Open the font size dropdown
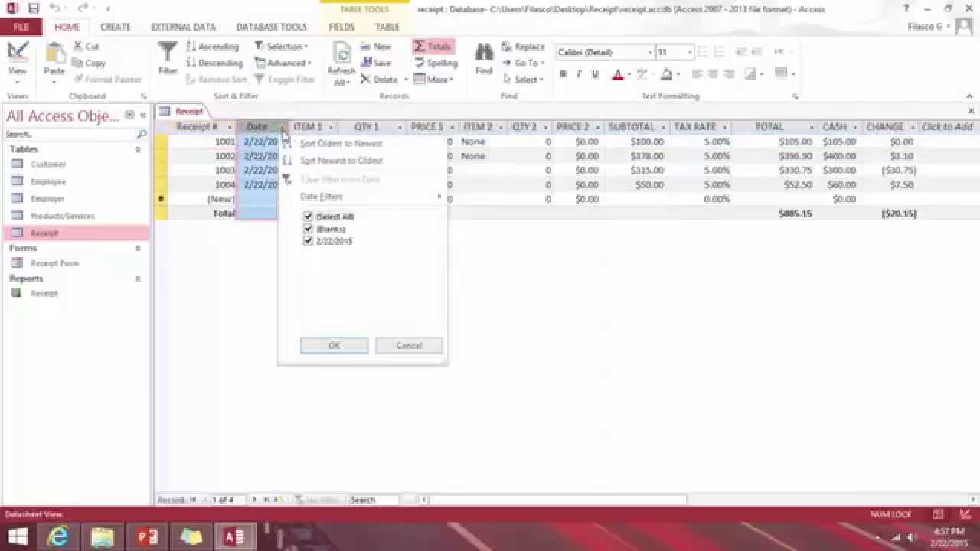 [x=689, y=52]
